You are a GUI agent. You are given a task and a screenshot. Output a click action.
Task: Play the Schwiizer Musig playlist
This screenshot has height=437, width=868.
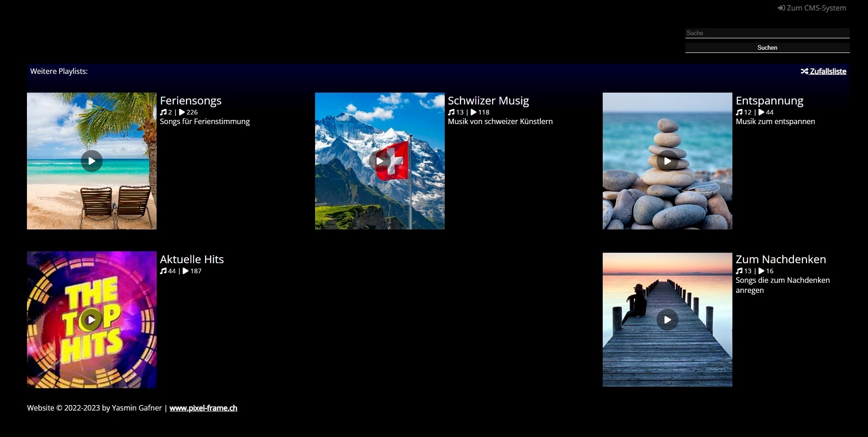coord(379,161)
